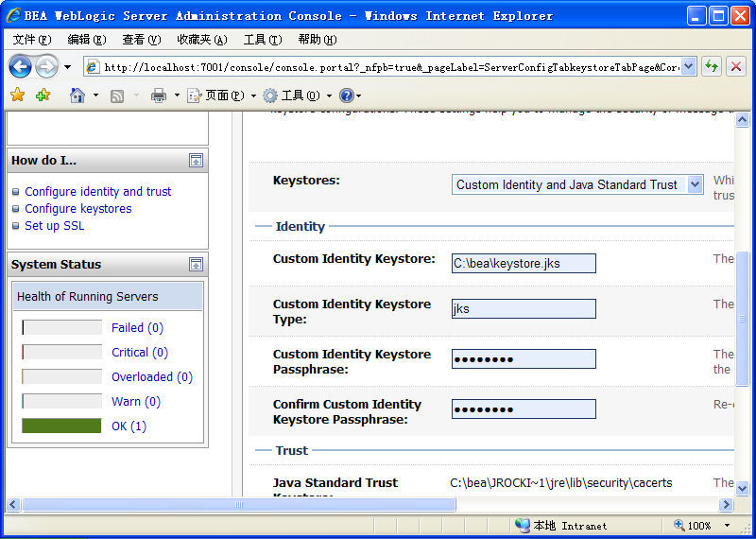
Task: Click the browser Back arrow button
Action: pyautogui.click(x=21, y=67)
